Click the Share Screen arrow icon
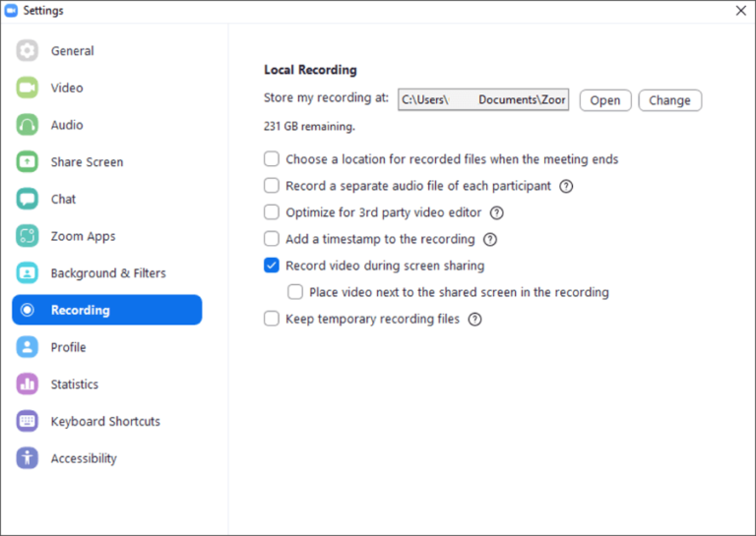This screenshot has height=536, width=756. 27,162
